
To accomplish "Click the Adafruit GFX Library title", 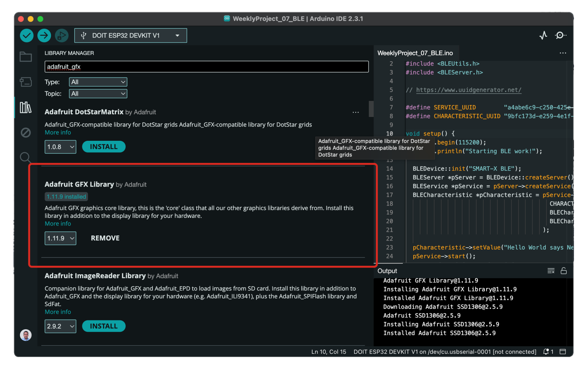I will (79, 184).
